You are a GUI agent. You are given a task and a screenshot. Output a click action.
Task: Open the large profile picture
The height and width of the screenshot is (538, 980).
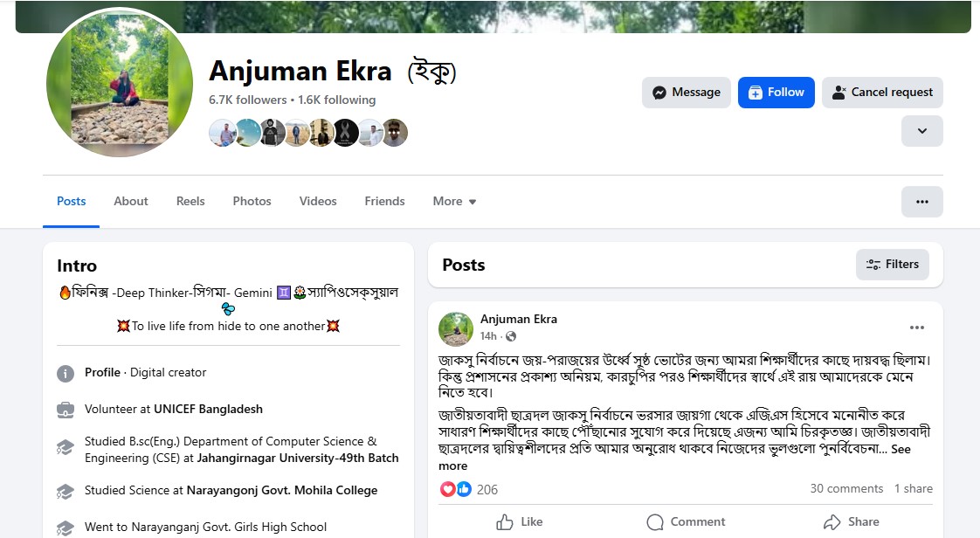pyautogui.click(x=120, y=83)
